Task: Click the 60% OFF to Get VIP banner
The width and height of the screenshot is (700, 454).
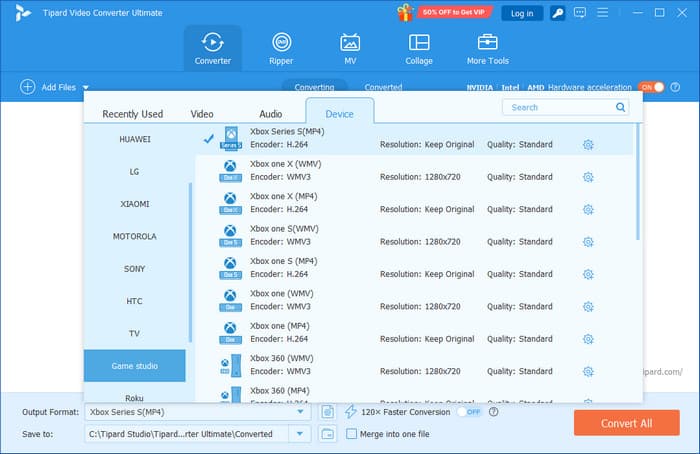Action: point(454,12)
